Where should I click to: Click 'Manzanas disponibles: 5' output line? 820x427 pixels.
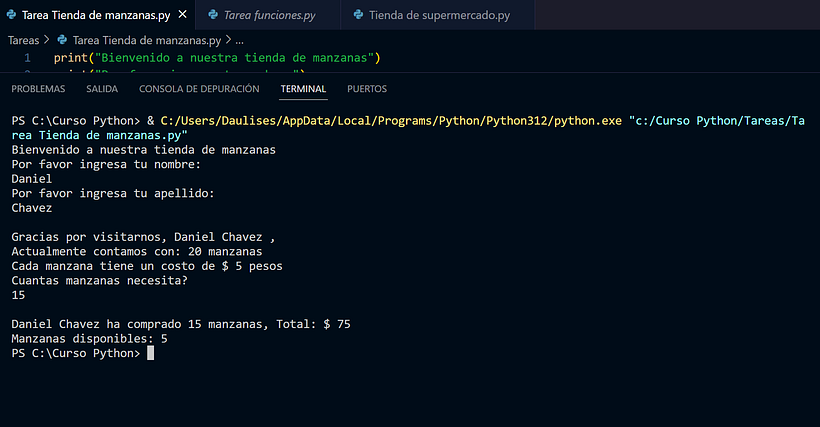[89, 339]
